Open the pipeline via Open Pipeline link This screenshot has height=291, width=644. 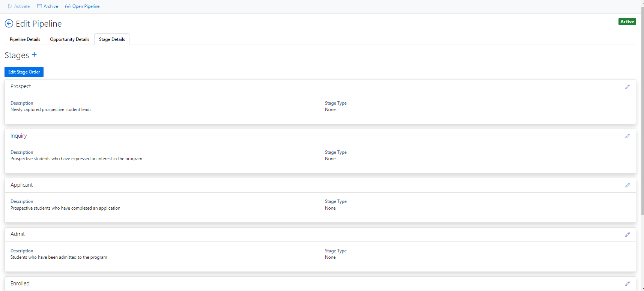click(x=86, y=6)
